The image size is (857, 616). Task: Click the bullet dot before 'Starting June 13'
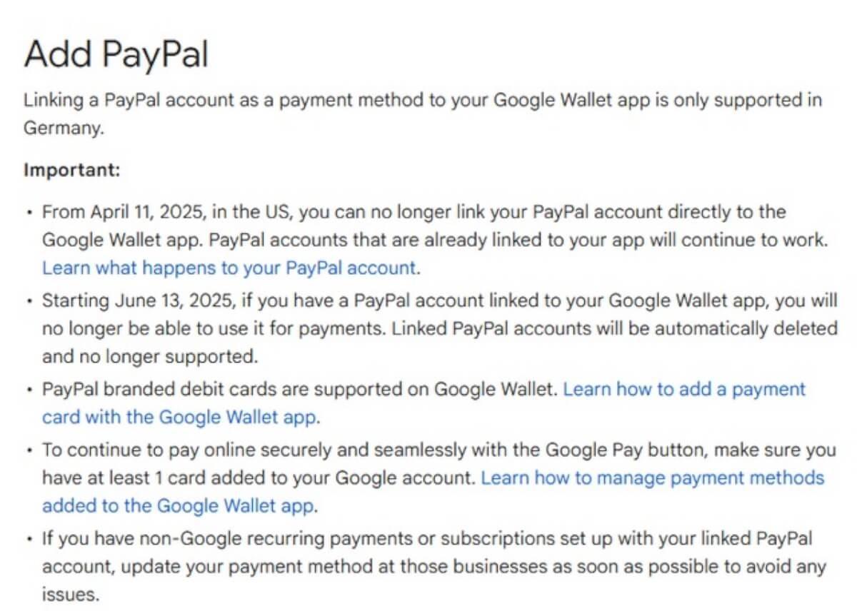[x=29, y=301]
